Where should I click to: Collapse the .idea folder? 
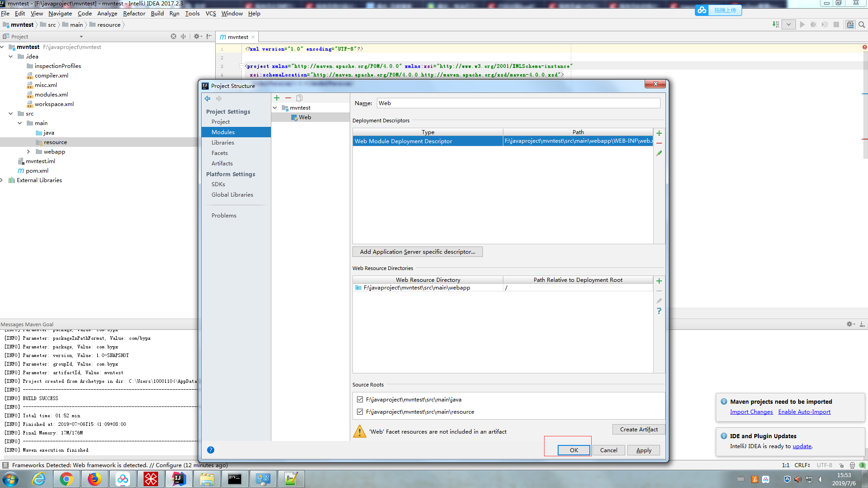point(11,57)
